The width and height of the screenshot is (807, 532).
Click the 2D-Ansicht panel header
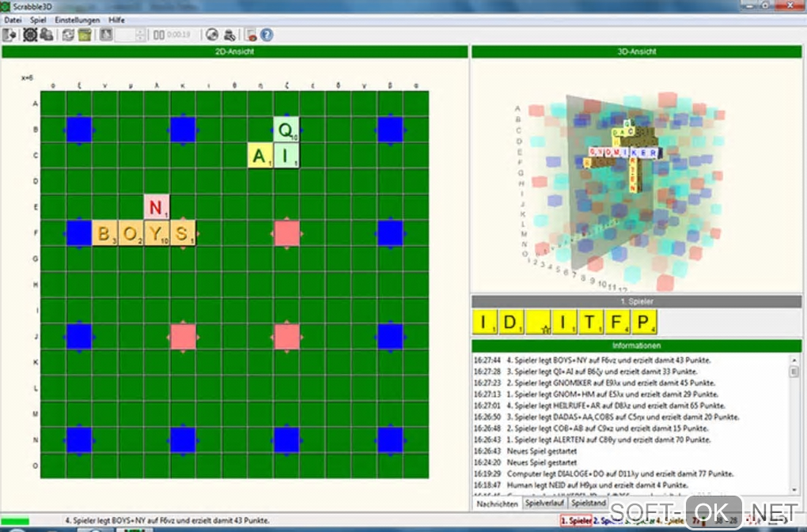coord(235,51)
